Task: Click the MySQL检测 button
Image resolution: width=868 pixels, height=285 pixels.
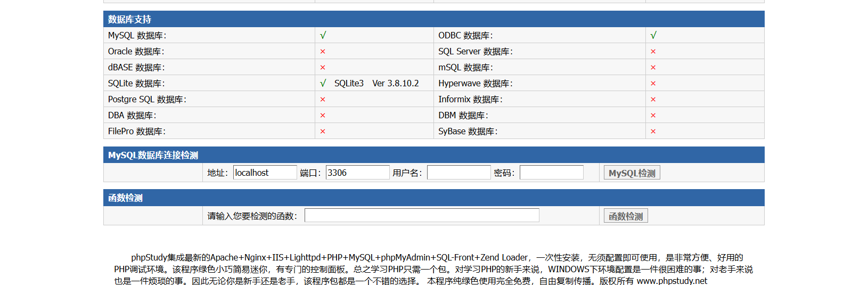Action: 632,173
